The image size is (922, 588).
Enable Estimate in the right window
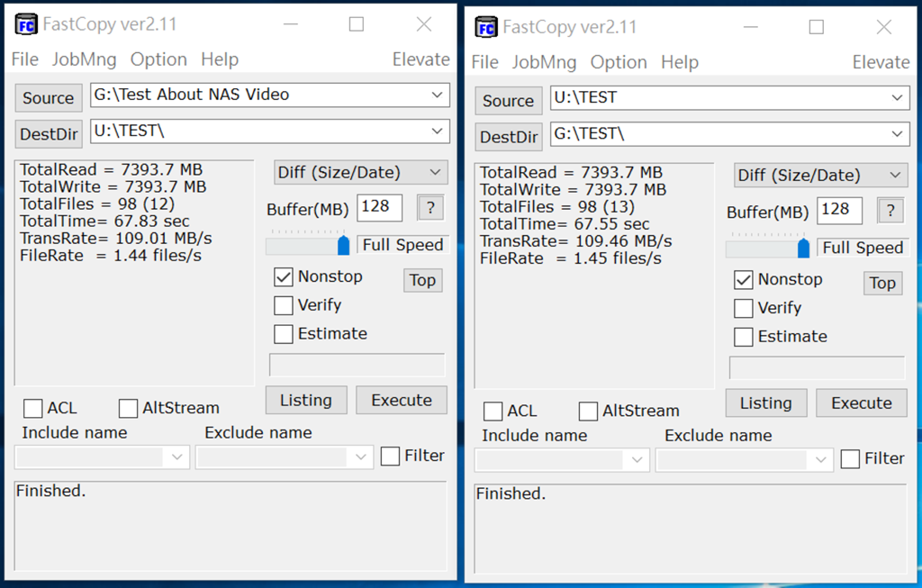(743, 337)
